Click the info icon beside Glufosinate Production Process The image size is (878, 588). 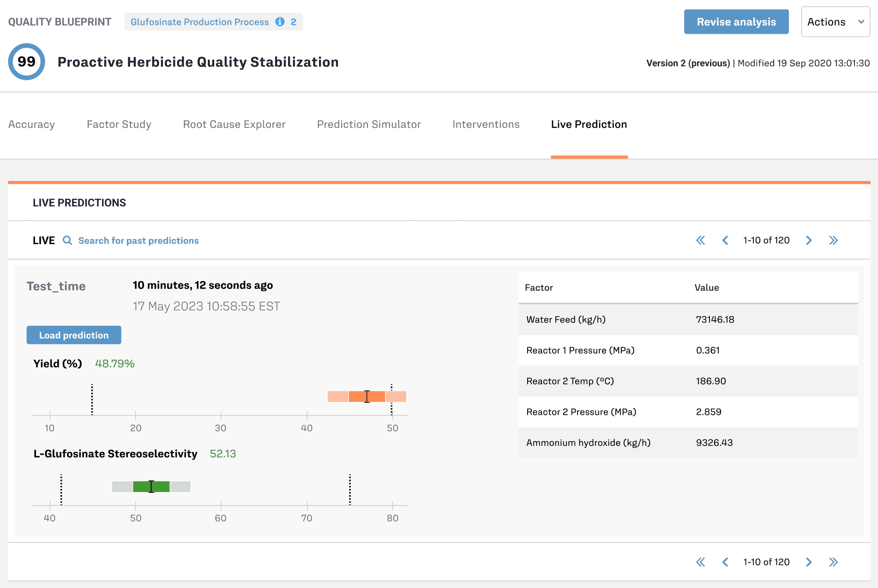coord(280,22)
